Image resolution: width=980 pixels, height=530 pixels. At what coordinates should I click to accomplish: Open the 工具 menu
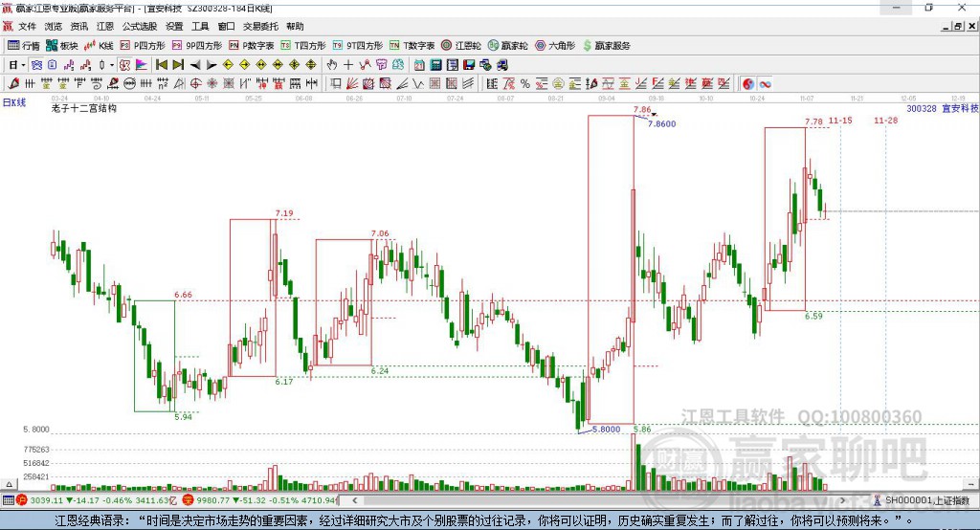pyautogui.click(x=200, y=26)
